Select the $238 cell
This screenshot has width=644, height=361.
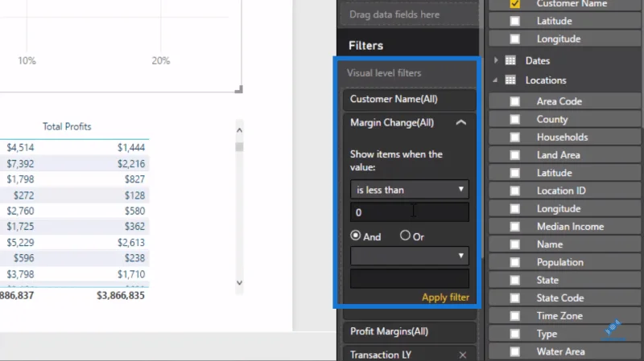point(134,258)
